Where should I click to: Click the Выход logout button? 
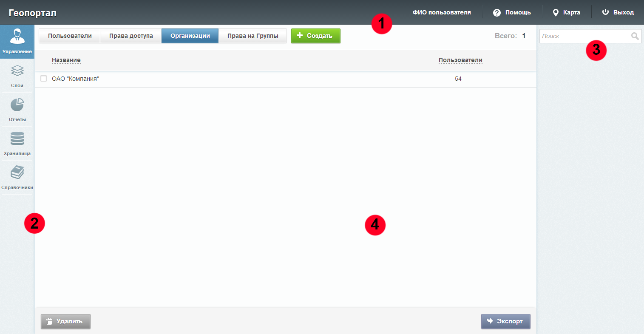point(618,12)
